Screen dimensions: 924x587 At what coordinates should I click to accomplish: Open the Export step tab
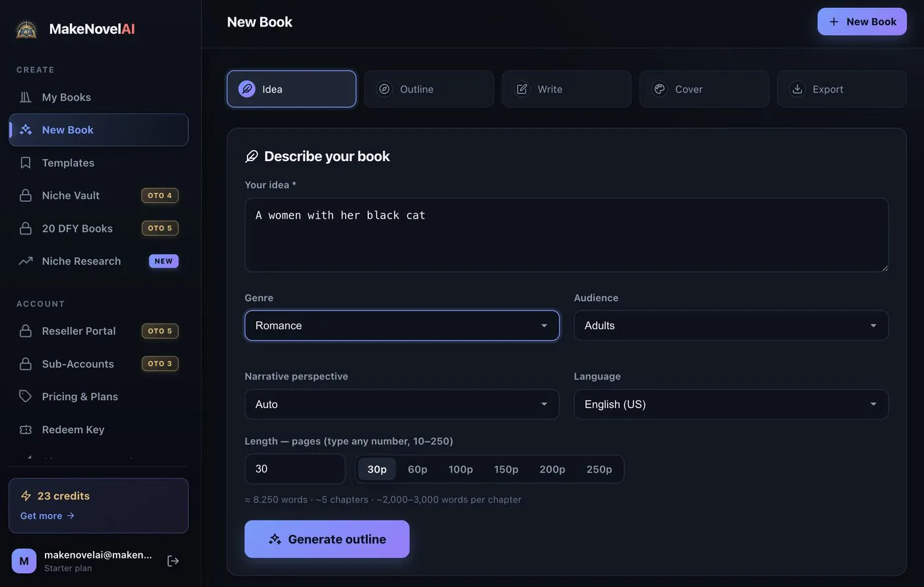[842, 89]
